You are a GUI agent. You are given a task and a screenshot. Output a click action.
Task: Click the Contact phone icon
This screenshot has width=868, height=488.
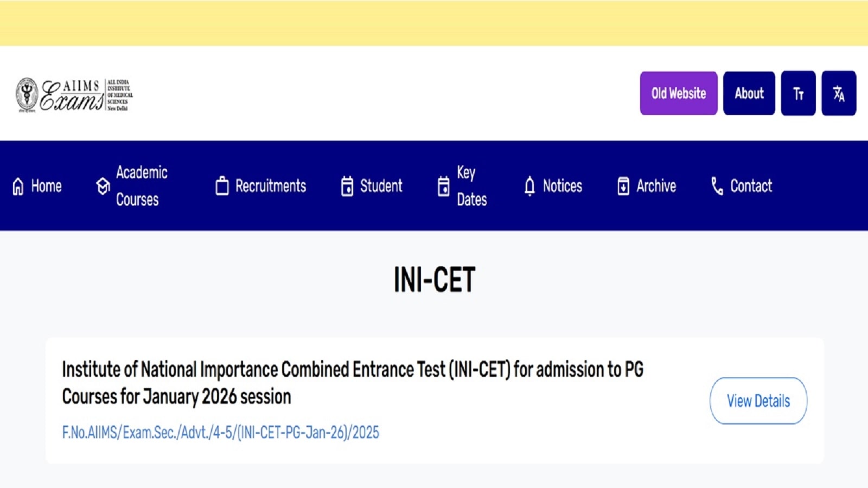(716, 187)
